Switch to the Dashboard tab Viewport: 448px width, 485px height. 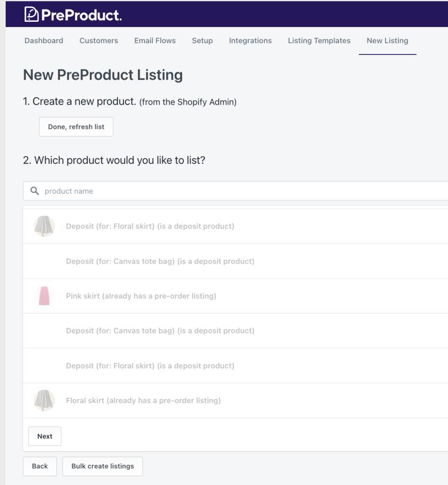(x=44, y=41)
